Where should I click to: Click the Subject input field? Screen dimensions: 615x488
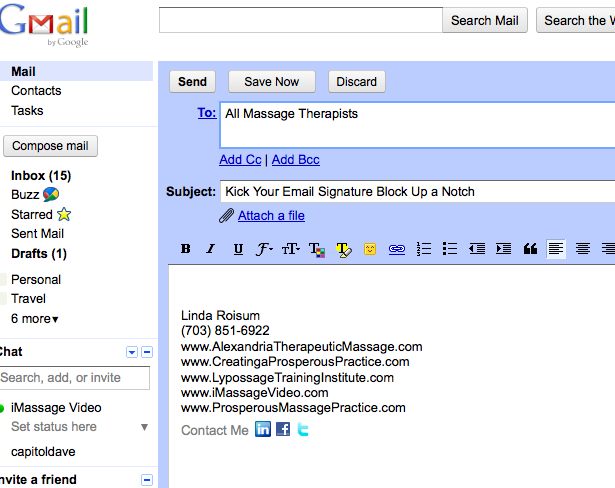pyautogui.click(x=417, y=191)
